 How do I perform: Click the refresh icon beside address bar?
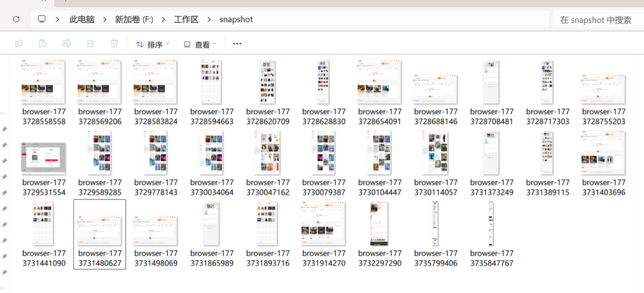pos(16,19)
